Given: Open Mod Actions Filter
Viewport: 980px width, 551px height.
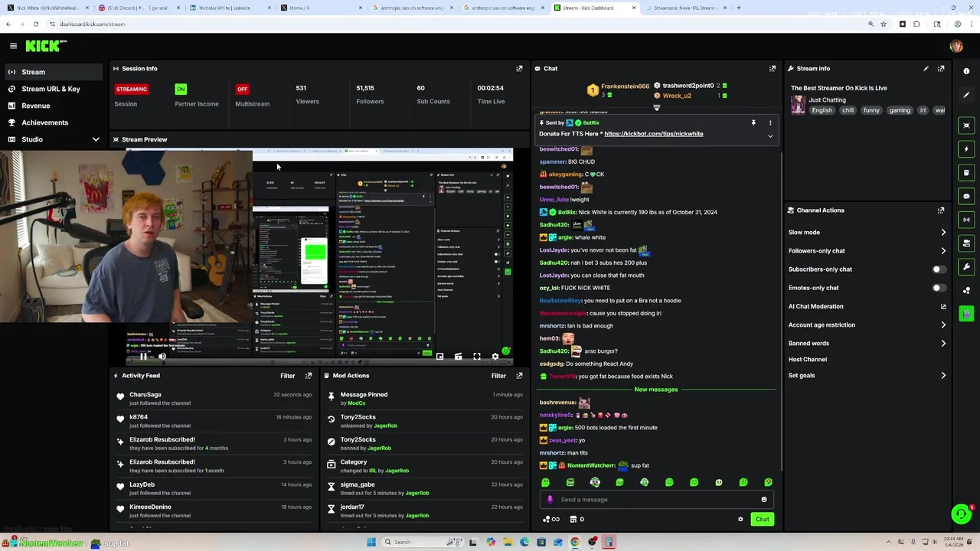Looking at the screenshot, I should click(x=498, y=376).
